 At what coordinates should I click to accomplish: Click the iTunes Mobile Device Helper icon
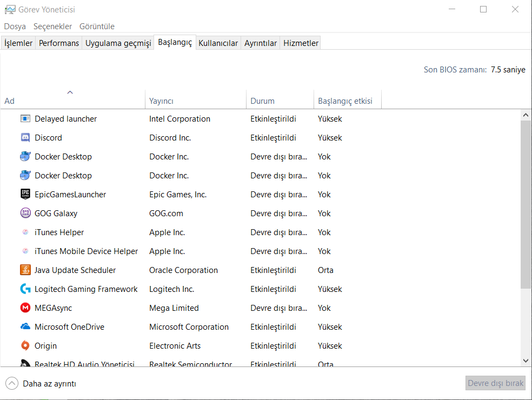pos(25,251)
